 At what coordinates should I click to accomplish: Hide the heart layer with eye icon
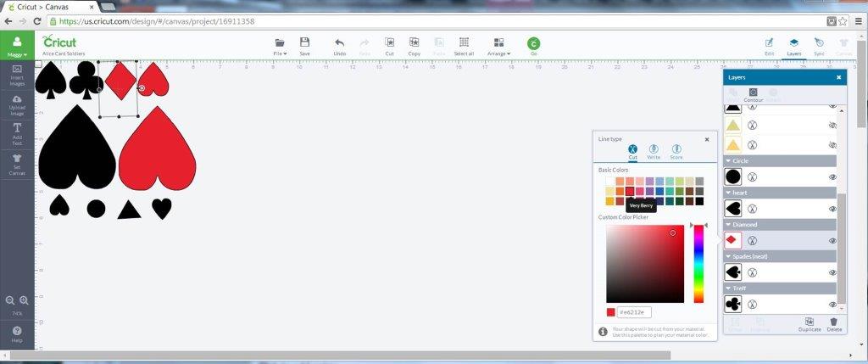click(832, 209)
